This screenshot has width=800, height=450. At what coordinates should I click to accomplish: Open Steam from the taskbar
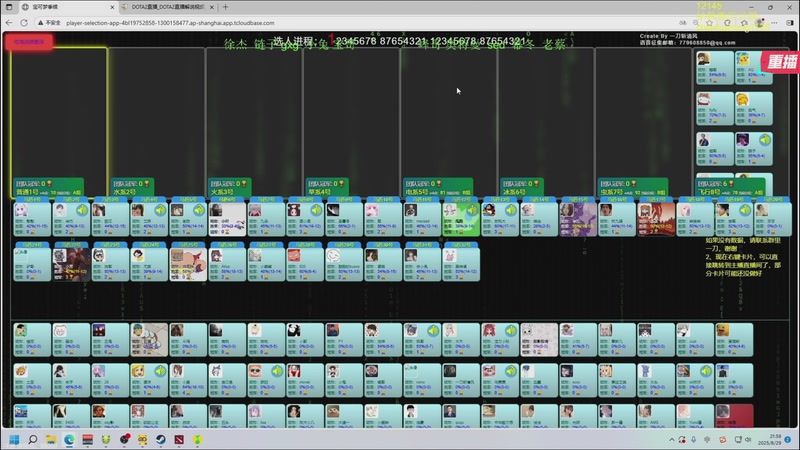[161, 439]
